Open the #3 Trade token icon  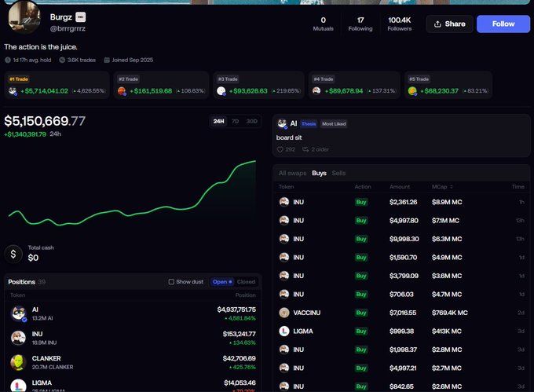point(221,91)
